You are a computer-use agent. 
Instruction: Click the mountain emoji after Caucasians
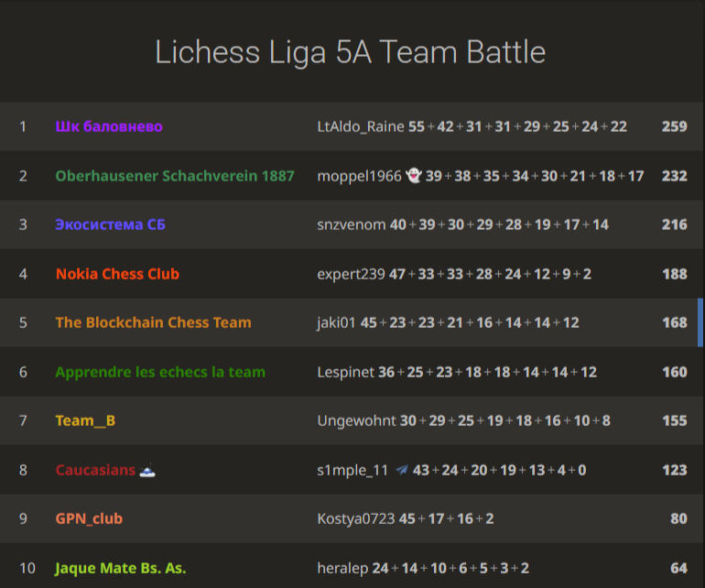147,470
